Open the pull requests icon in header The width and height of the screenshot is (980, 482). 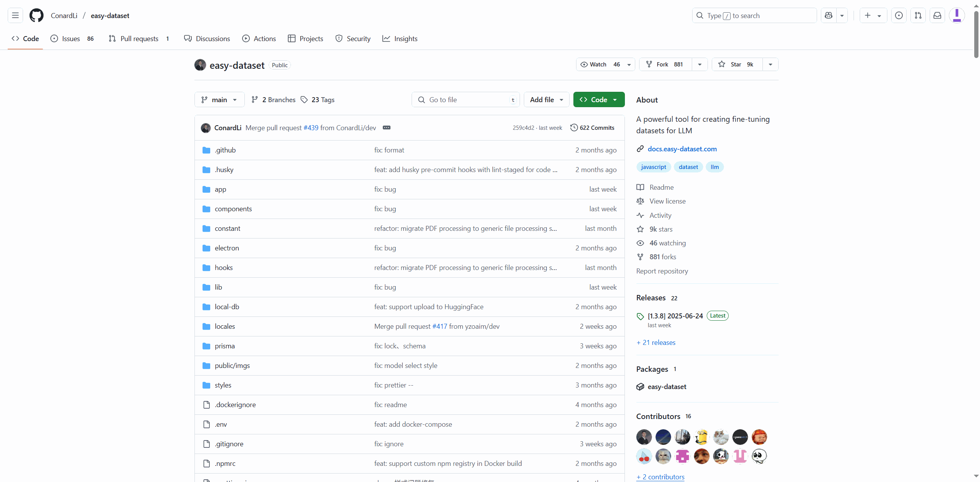point(918,15)
